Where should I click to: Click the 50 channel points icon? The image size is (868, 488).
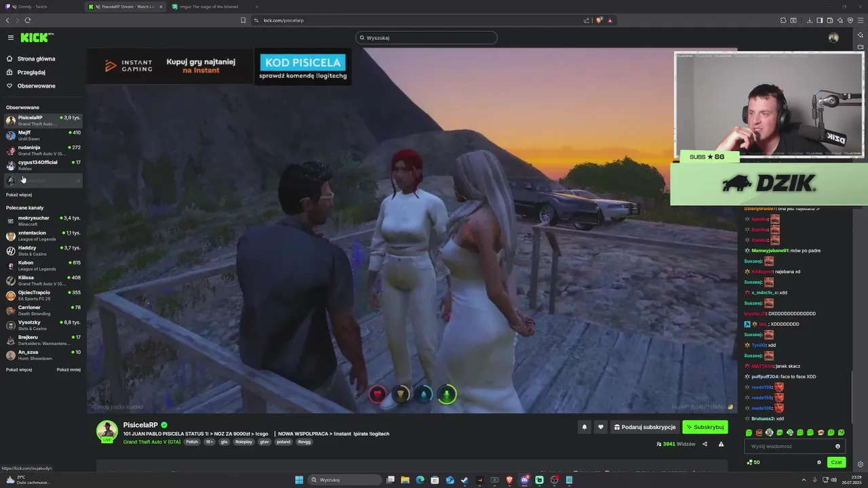coord(753,462)
